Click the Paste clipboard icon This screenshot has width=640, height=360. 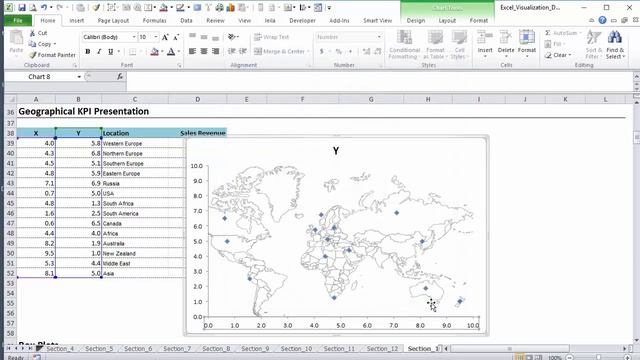coord(16,38)
